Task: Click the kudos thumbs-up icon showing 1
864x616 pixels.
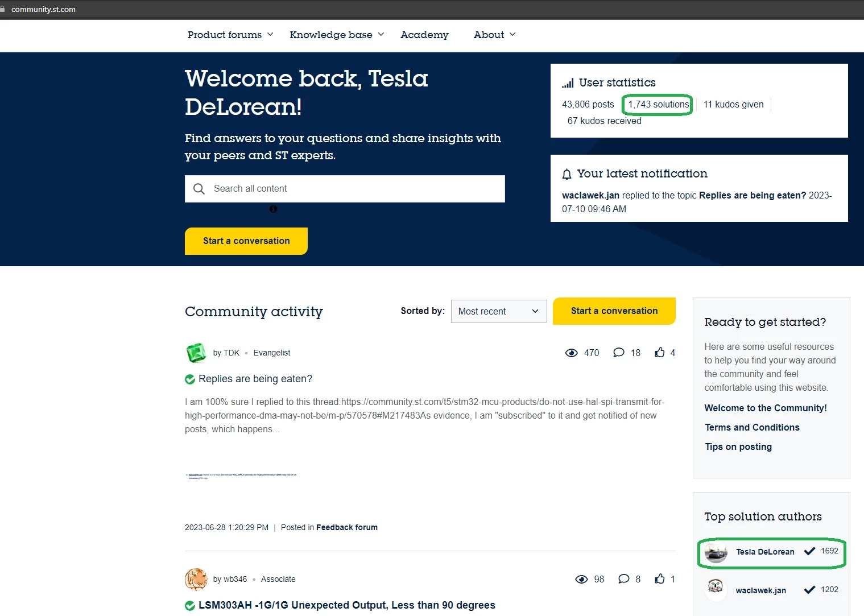Action: [660, 579]
